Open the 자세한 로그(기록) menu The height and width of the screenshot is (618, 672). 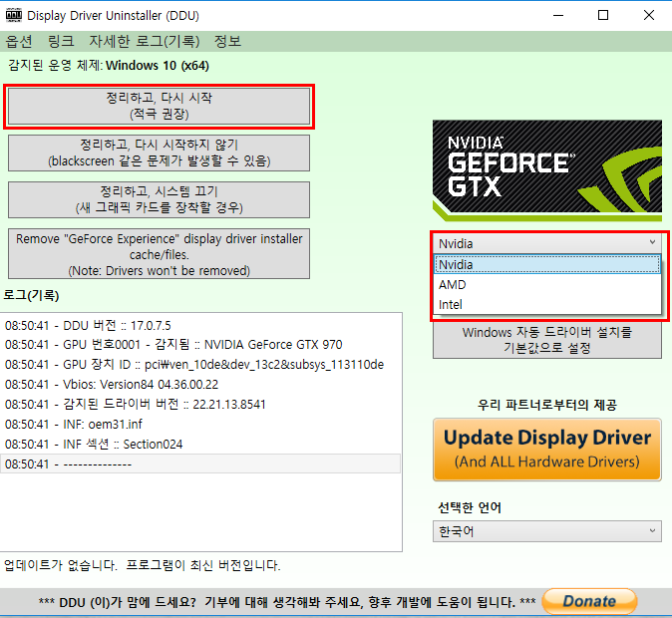pos(145,41)
